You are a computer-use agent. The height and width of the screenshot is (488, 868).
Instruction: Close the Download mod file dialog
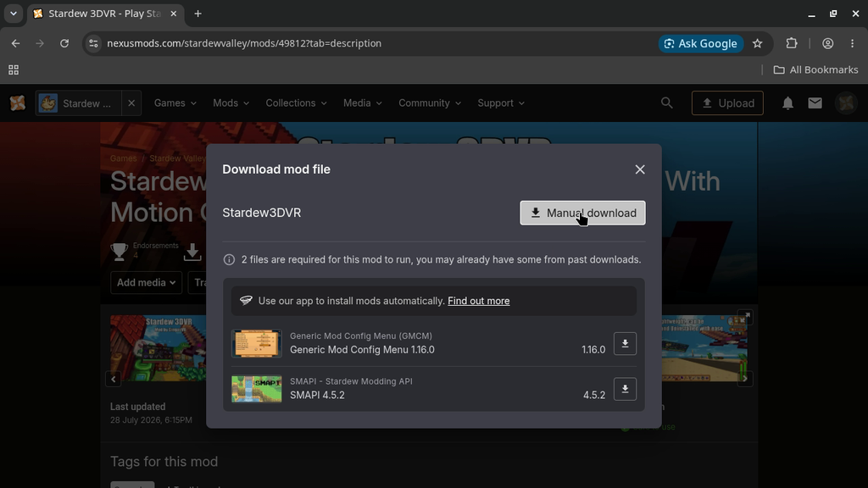tap(640, 169)
